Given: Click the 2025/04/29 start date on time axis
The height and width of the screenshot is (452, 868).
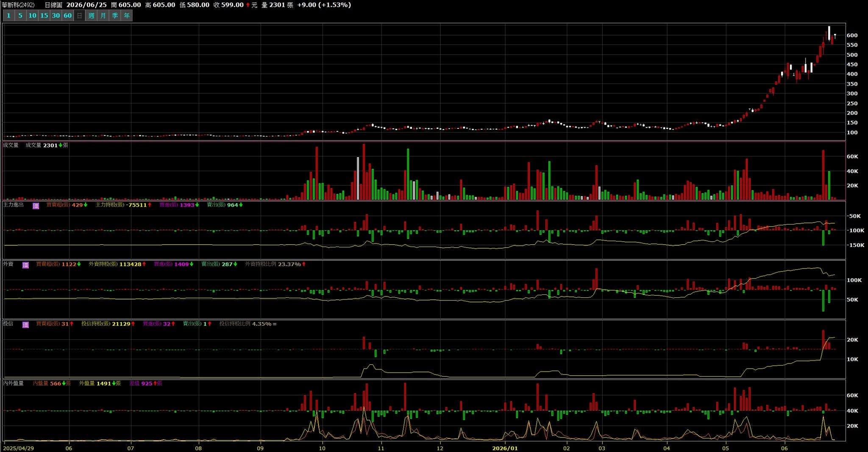Looking at the screenshot, I should point(19,448).
